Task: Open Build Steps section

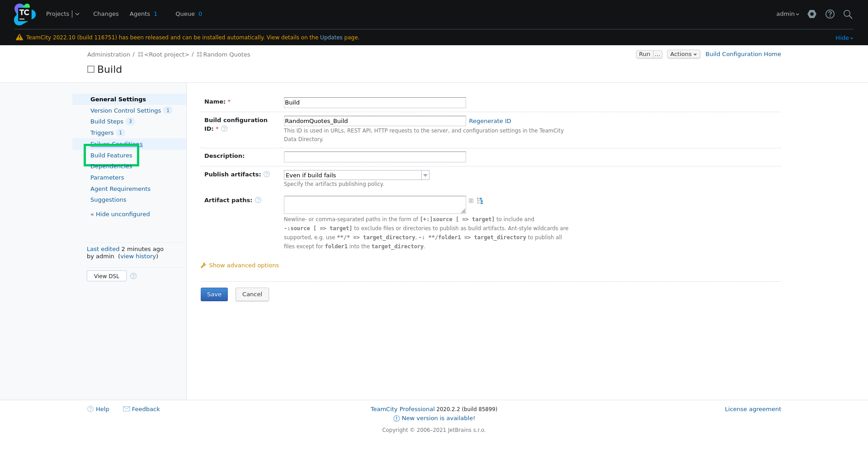Action: tap(107, 122)
